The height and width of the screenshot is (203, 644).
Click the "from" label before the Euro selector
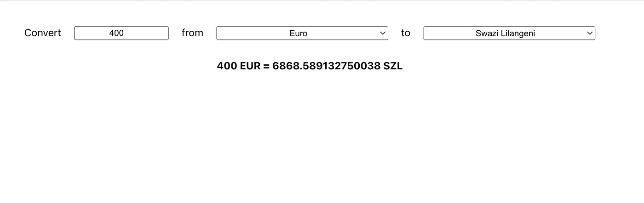click(x=192, y=33)
